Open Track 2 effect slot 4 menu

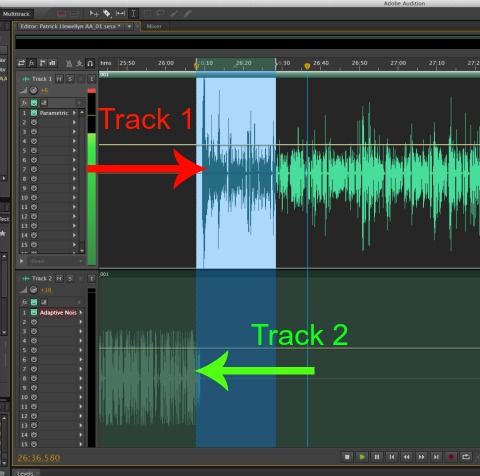click(x=81, y=341)
